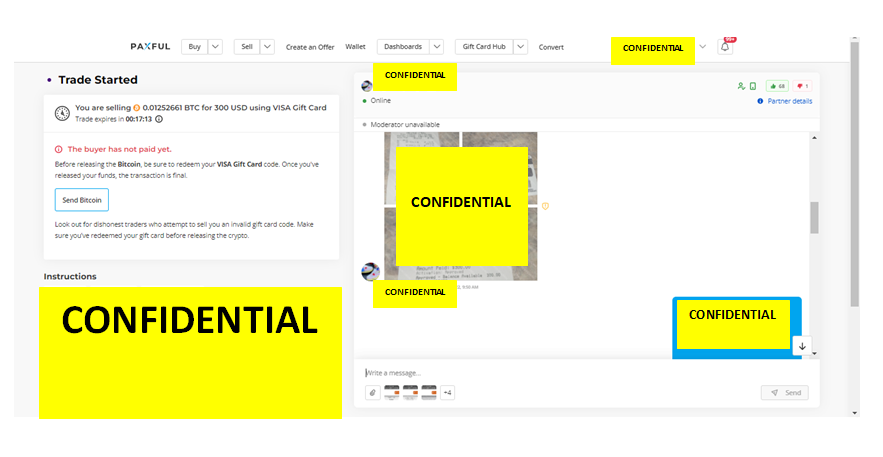This screenshot has height=457, width=883.
Task: Go to Create an Offer
Action: [310, 47]
